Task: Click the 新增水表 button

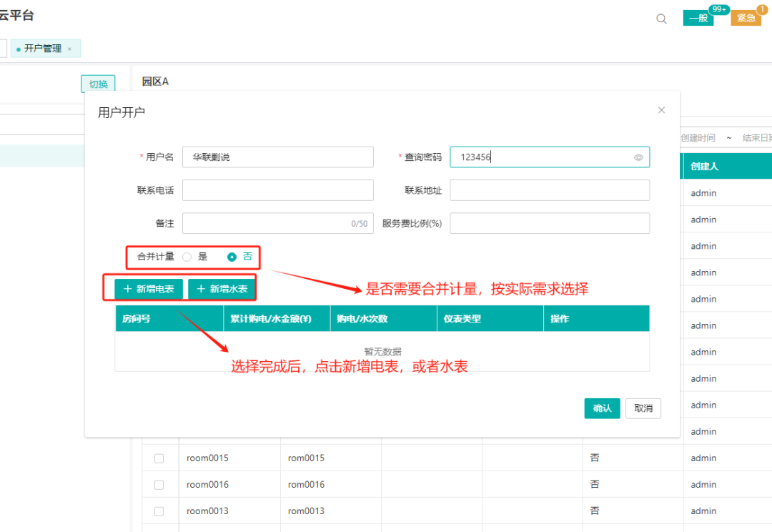Action: pos(222,289)
